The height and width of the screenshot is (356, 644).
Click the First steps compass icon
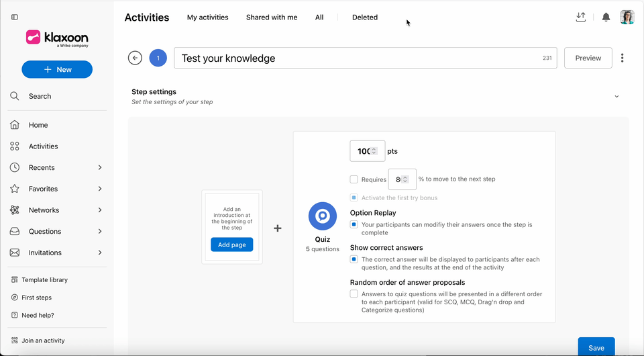point(14,297)
